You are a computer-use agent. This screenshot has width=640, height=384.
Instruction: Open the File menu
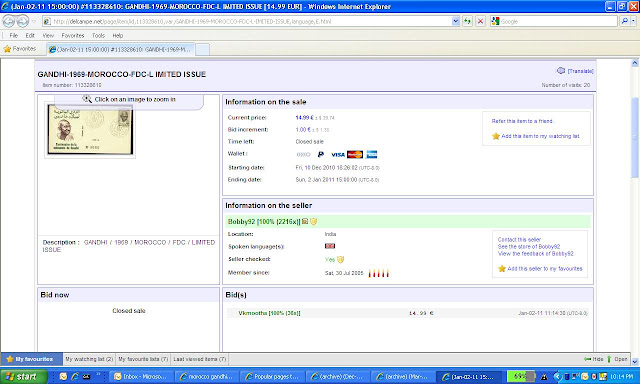click(x=13, y=36)
